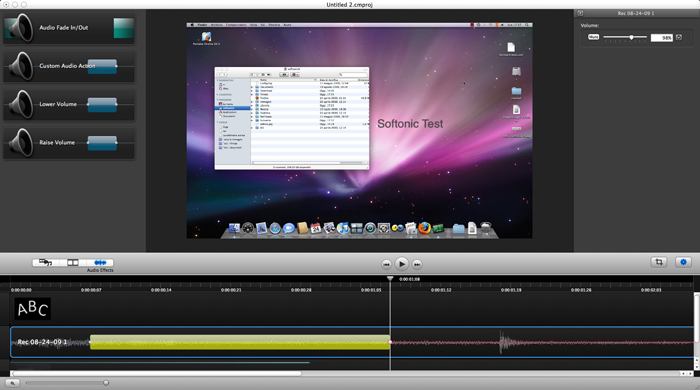Adjust the Volume slider handle

coord(631,37)
